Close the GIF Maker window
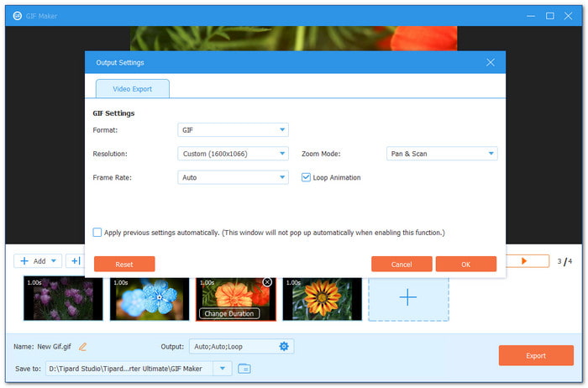 coord(568,16)
